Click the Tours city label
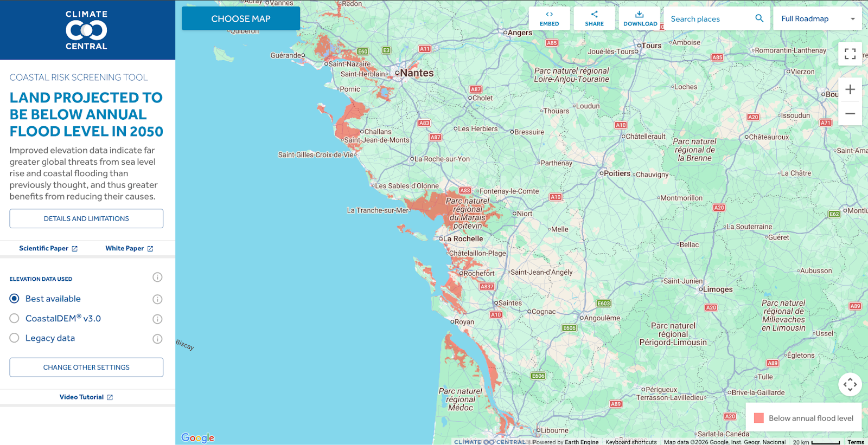This screenshot has width=868, height=445. 652,46
